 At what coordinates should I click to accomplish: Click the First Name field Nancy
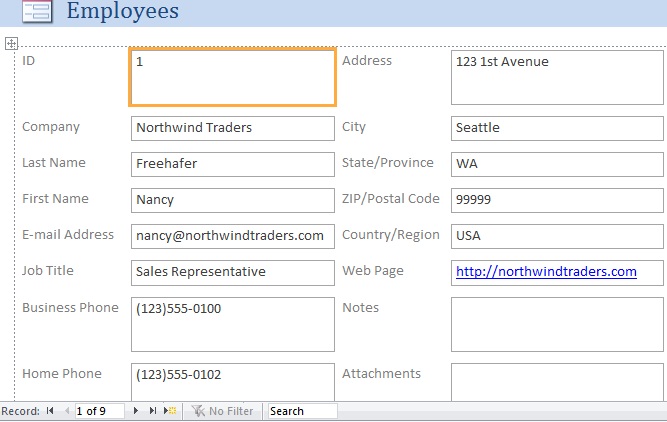(233, 200)
